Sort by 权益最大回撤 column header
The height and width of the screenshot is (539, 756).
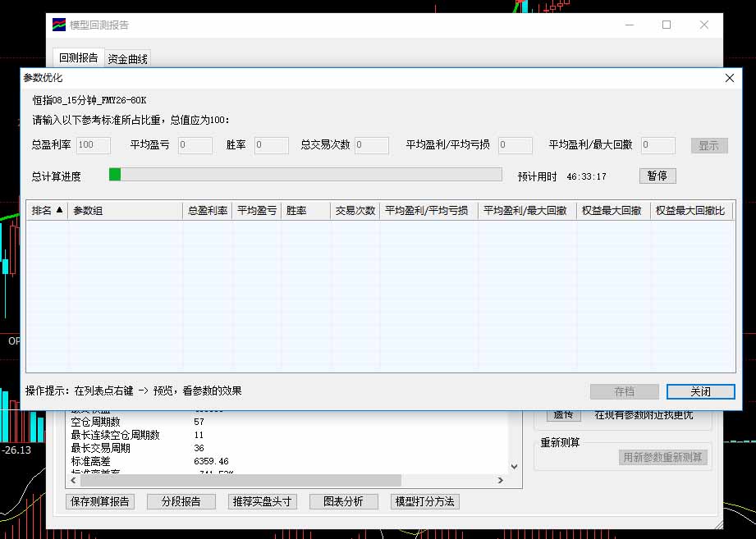pos(612,211)
